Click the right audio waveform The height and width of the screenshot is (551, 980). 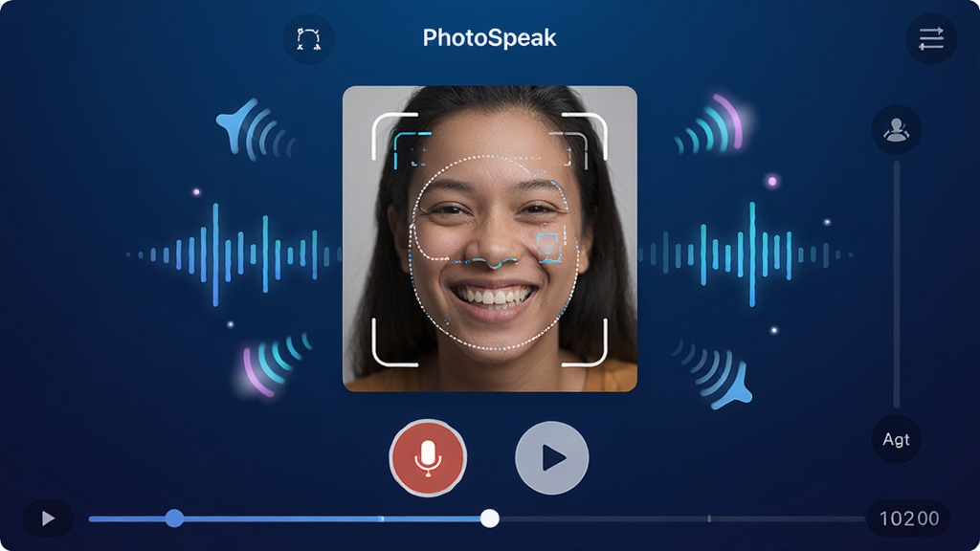click(746, 254)
